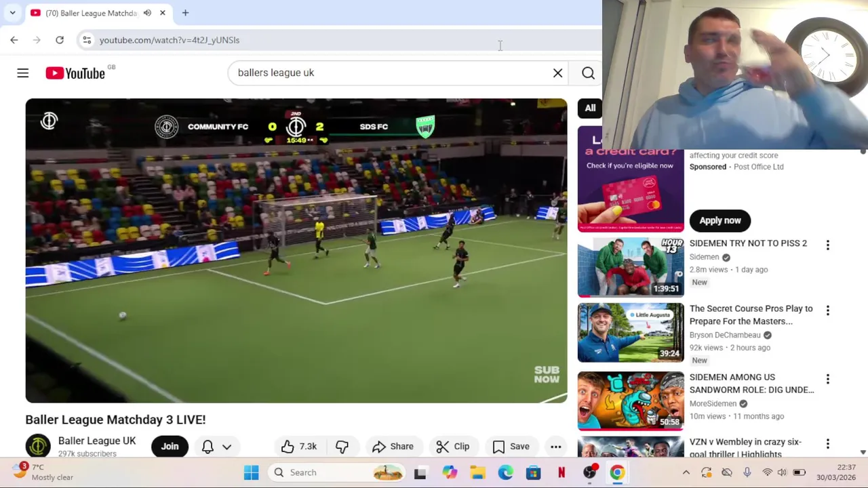The width and height of the screenshot is (868, 488).
Task: Open the Bryson DeChambeau channel link
Action: [x=725, y=335]
